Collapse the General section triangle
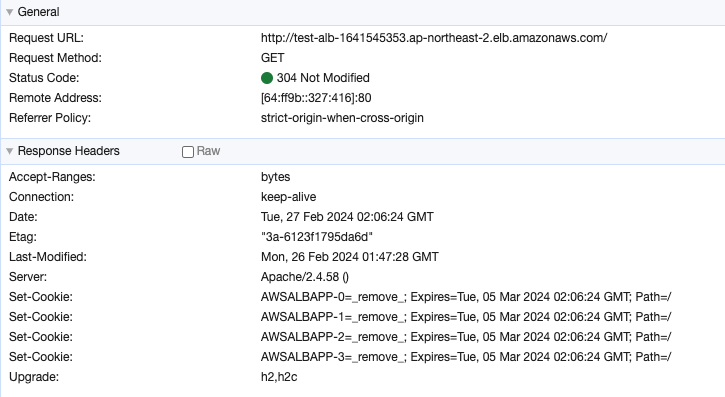 (9, 12)
